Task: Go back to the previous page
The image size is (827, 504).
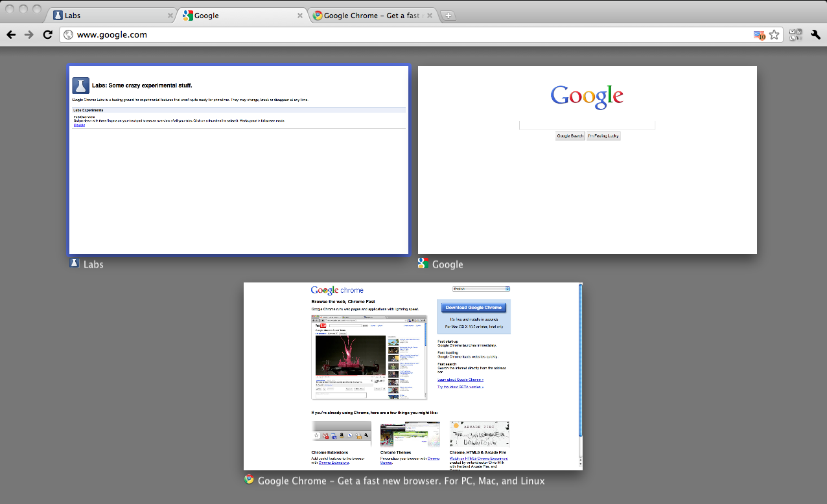Action: pyautogui.click(x=11, y=35)
